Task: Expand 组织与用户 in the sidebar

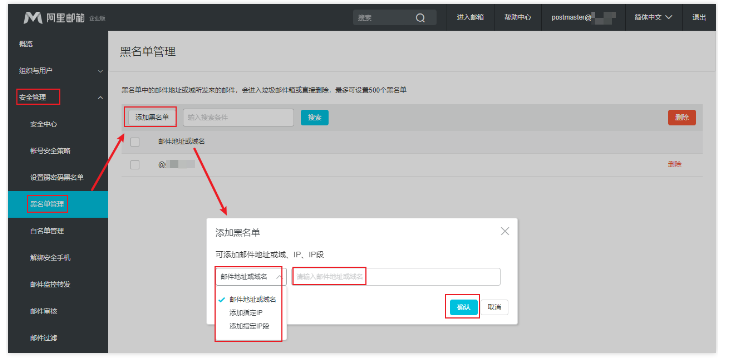Action: (x=58, y=71)
